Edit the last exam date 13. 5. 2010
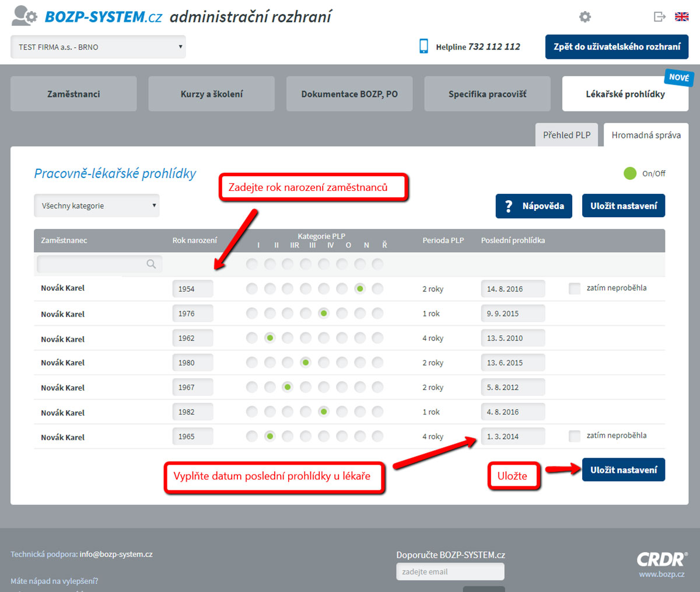The width and height of the screenshot is (700, 592). (x=513, y=338)
